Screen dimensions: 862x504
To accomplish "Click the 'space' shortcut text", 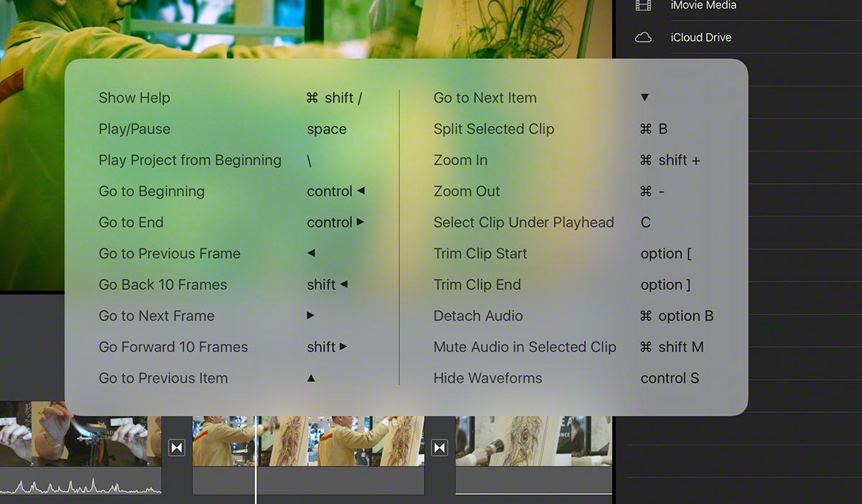I will coord(327,129).
